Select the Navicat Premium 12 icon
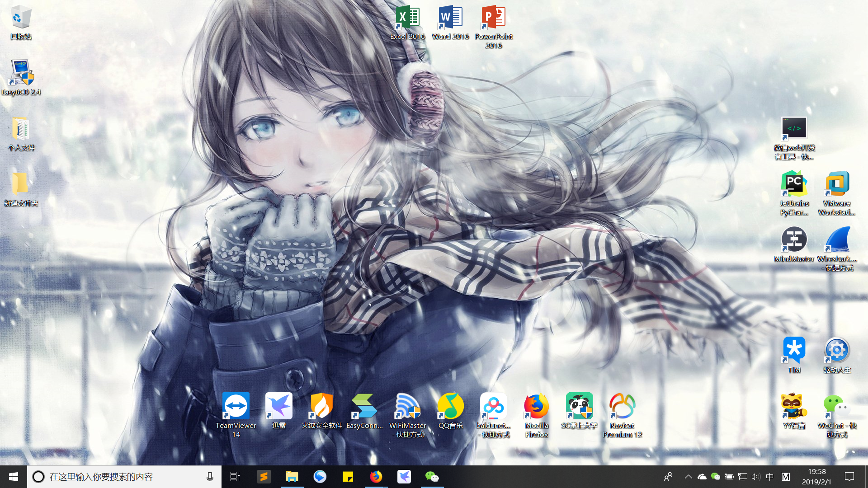 point(622,406)
